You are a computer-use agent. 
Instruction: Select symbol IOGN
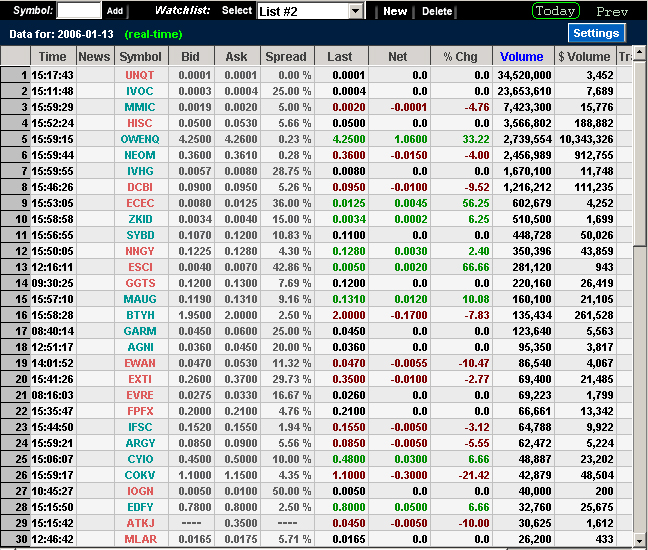click(140, 491)
